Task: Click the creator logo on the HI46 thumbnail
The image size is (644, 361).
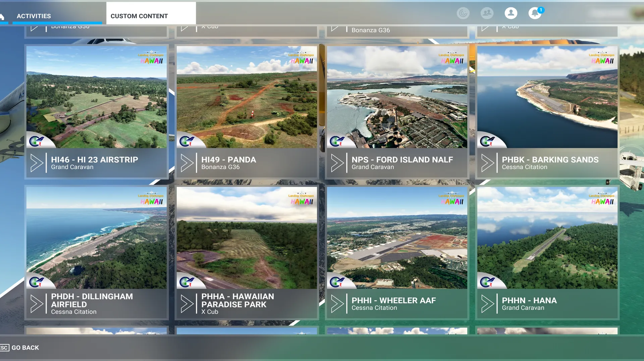Action: (36, 141)
